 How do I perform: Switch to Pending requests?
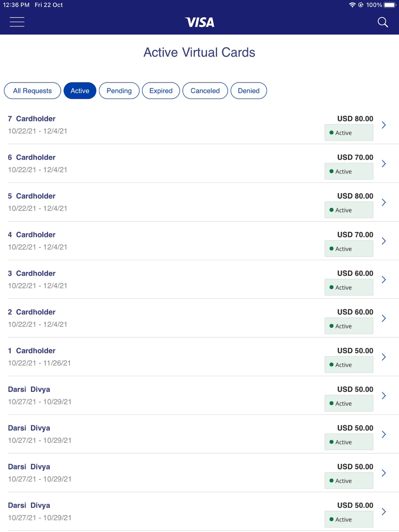coord(119,91)
